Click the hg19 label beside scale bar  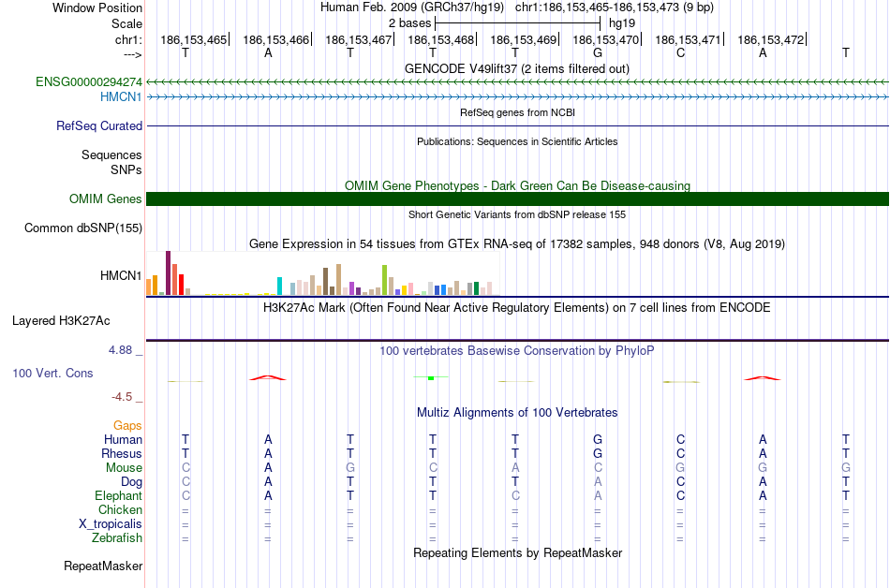click(x=622, y=23)
